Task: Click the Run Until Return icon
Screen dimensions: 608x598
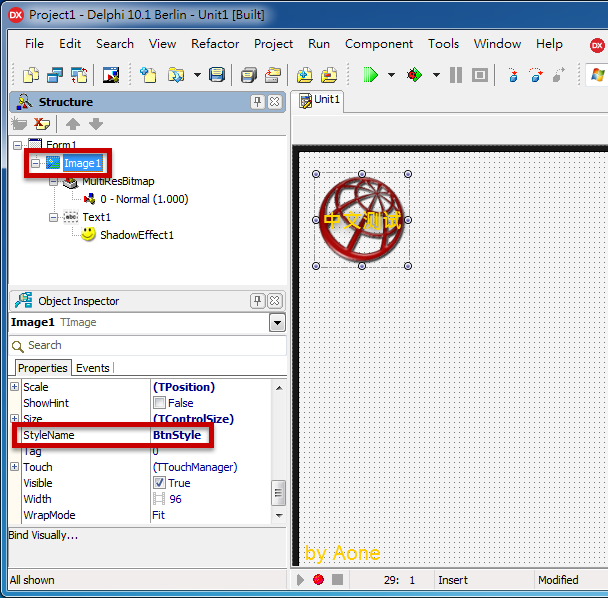Action: [x=559, y=75]
